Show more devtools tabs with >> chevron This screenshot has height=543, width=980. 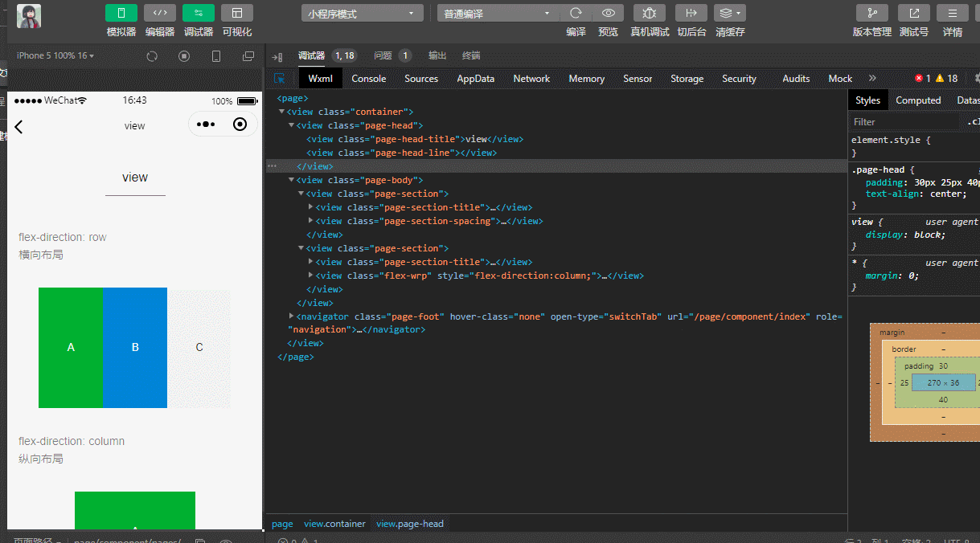[x=872, y=79]
